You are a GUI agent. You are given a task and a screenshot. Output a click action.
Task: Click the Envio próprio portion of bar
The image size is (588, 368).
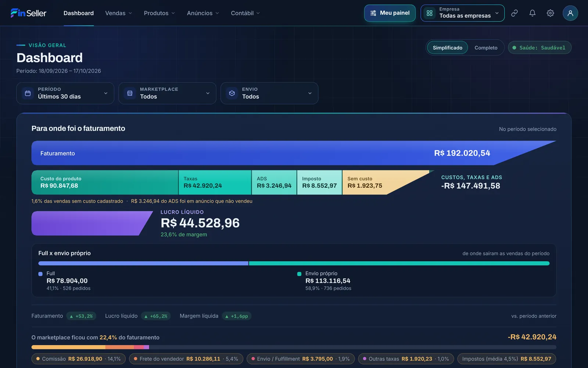(399, 263)
